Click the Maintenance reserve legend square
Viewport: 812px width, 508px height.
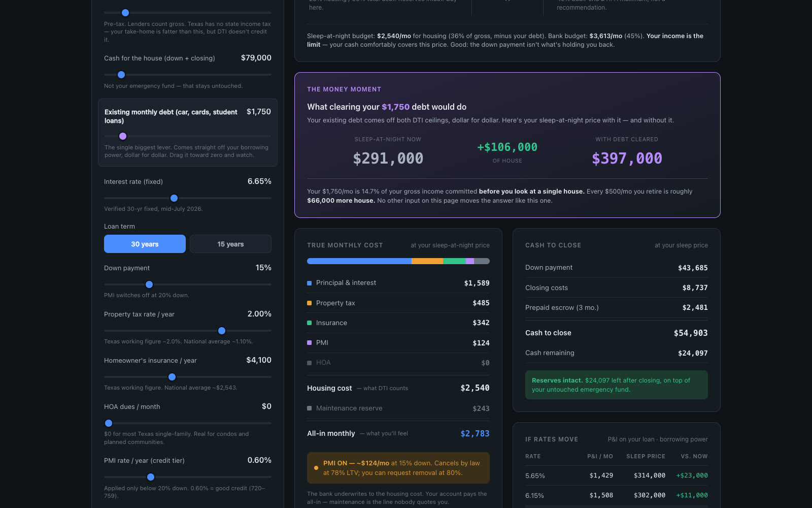tap(310, 408)
